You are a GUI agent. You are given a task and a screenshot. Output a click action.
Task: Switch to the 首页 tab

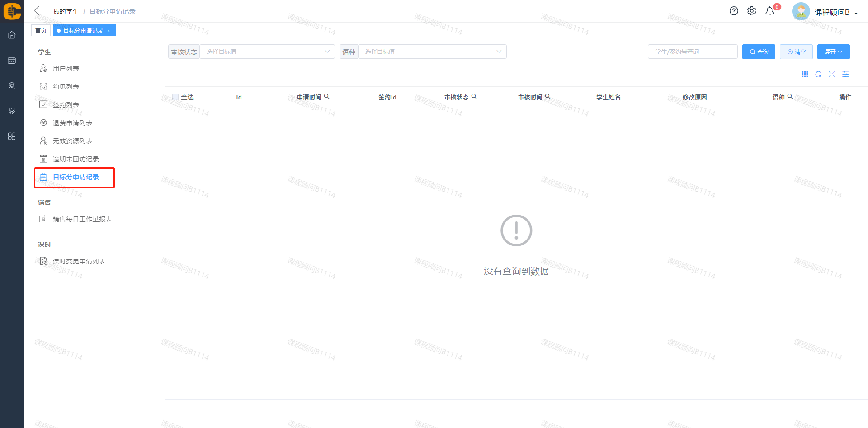(x=41, y=30)
